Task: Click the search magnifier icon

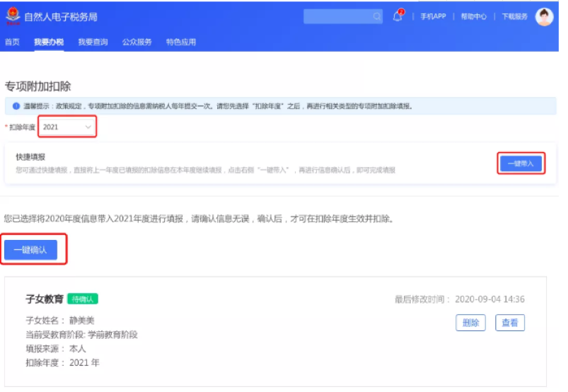Action: coord(377,16)
